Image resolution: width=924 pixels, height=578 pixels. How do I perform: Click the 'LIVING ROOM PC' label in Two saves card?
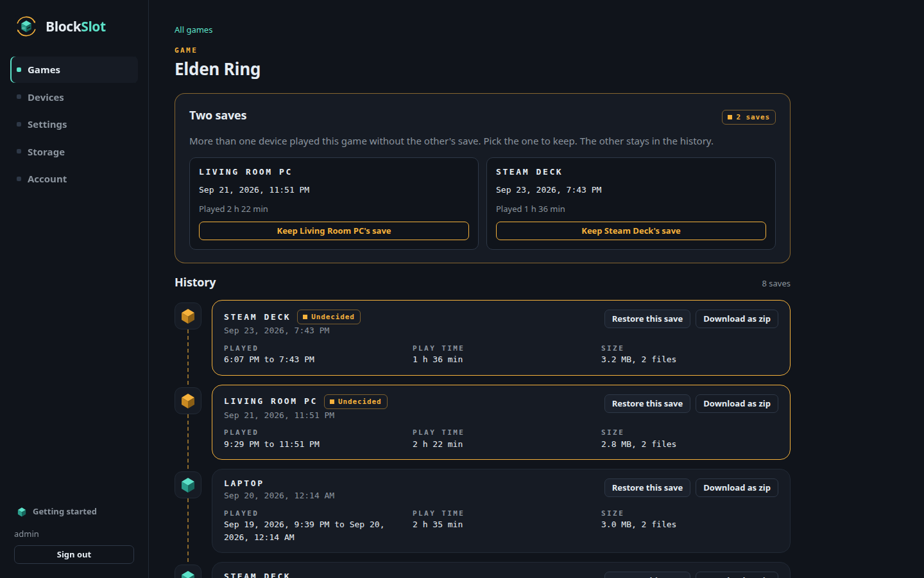coord(245,172)
